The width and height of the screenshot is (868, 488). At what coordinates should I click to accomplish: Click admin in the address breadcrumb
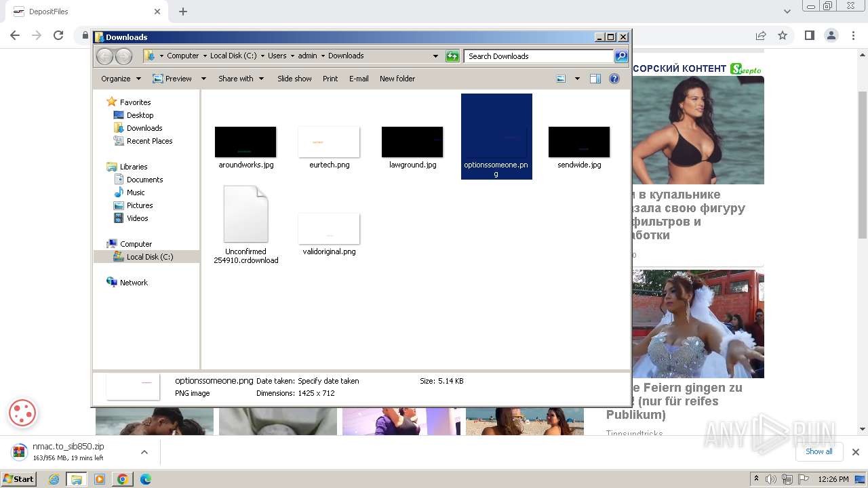point(307,56)
